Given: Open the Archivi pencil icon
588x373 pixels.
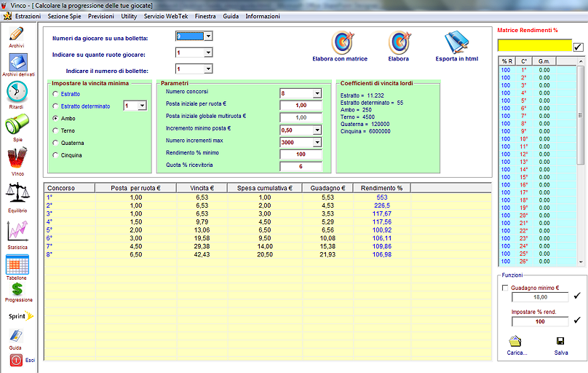Looking at the screenshot, I should pos(17,34).
